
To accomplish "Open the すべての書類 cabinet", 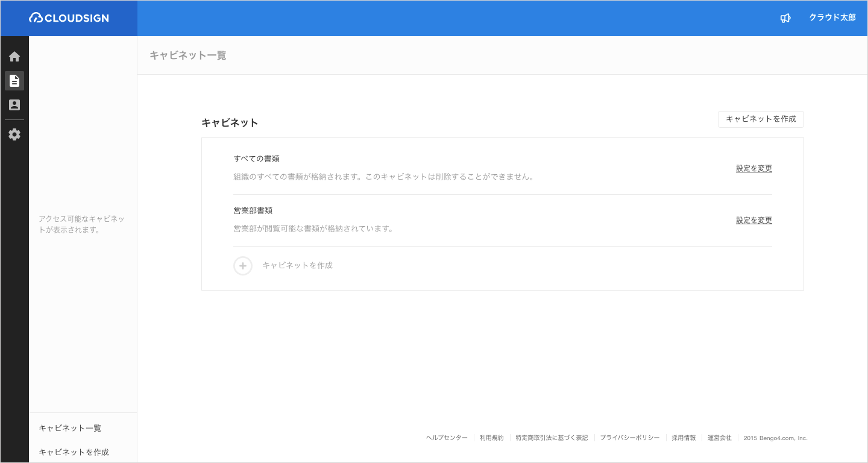I will tap(256, 159).
